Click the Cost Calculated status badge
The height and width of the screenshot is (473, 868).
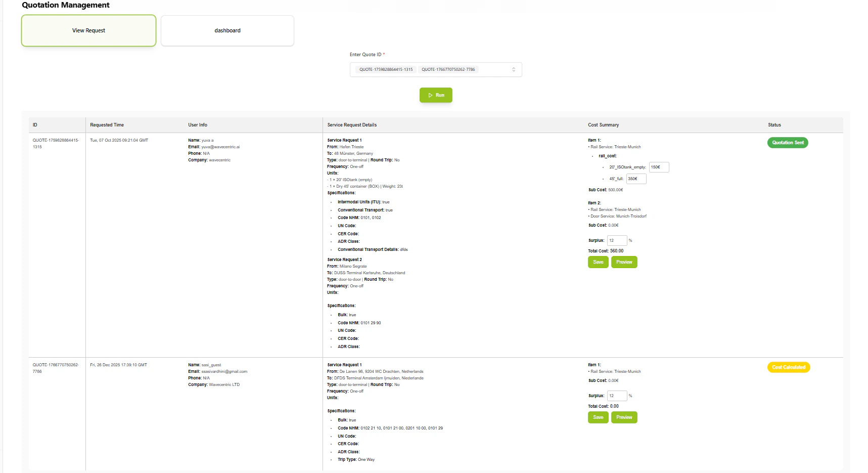pos(789,367)
